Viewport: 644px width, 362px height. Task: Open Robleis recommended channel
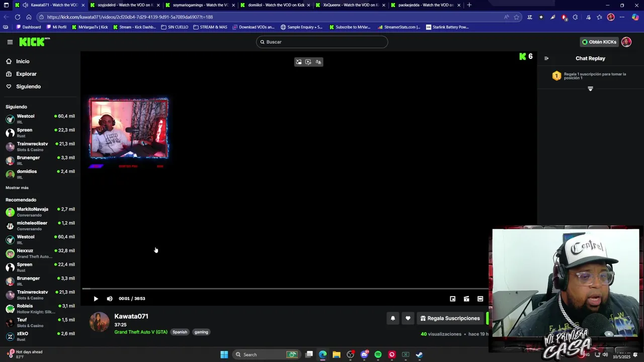[40, 309]
